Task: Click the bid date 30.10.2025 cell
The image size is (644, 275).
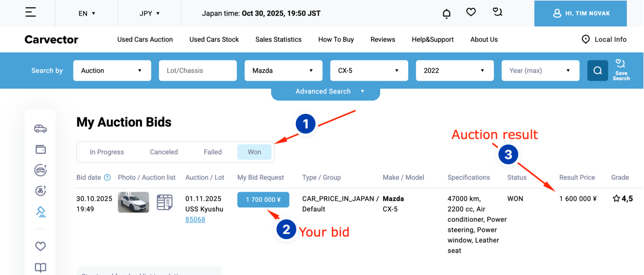Action: pos(94,204)
